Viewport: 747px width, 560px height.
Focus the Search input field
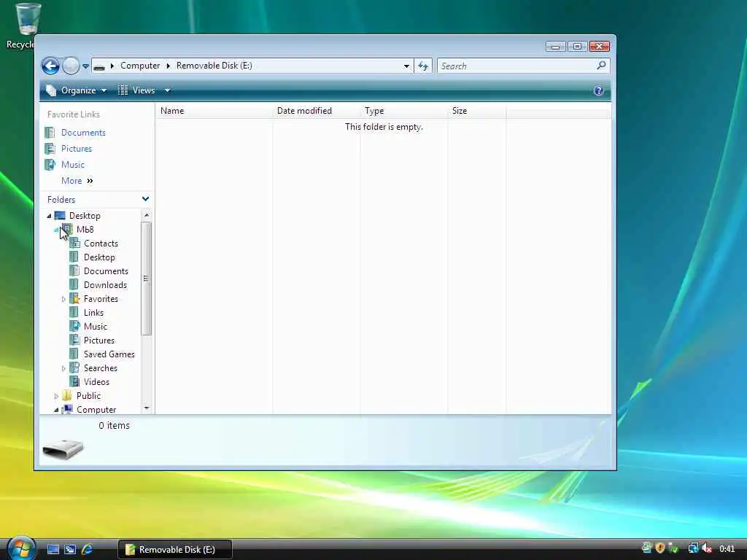point(517,66)
